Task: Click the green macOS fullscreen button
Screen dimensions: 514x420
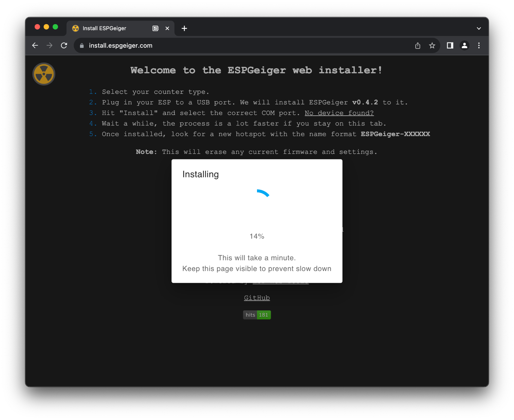Action: click(55, 27)
